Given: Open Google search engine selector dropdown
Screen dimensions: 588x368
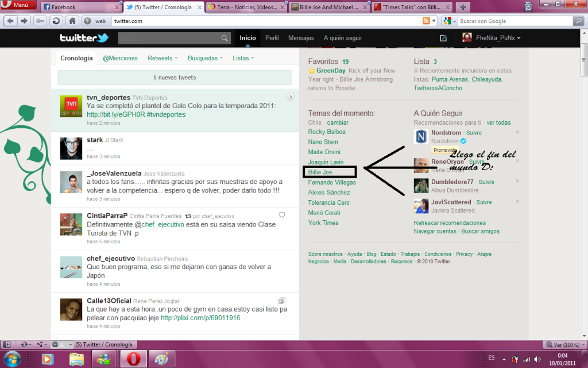Looking at the screenshot, I should pos(449,21).
